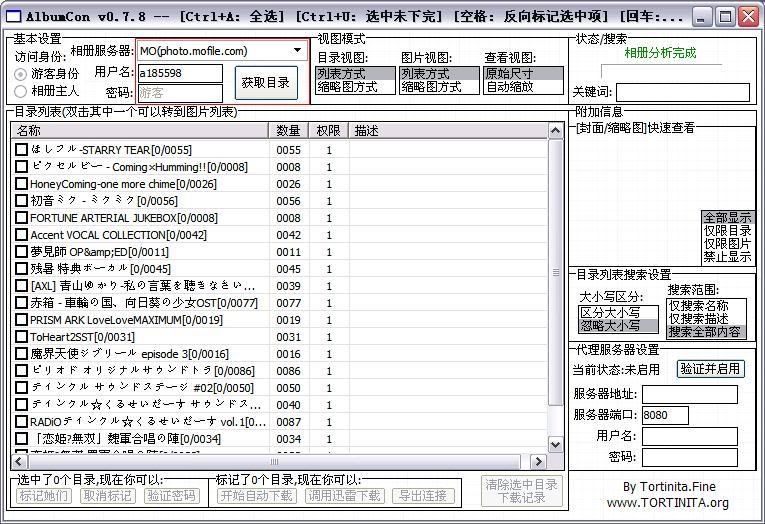This screenshot has height=524, width=765.
Task: Select 仅搜索名称 search scope
Action: pyautogui.click(x=706, y=306)
